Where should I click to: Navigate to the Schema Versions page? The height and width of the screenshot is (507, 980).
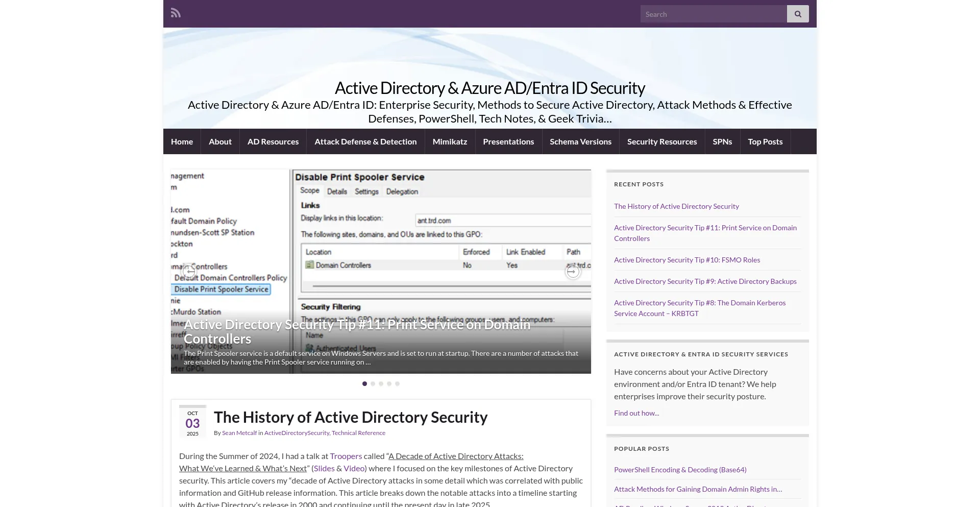(580, 141)
